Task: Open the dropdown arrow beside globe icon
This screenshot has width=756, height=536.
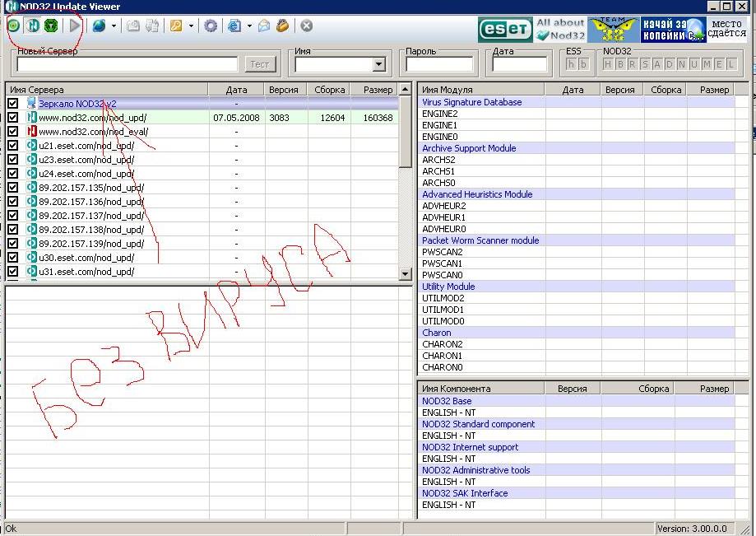Action: pos(114,26)
